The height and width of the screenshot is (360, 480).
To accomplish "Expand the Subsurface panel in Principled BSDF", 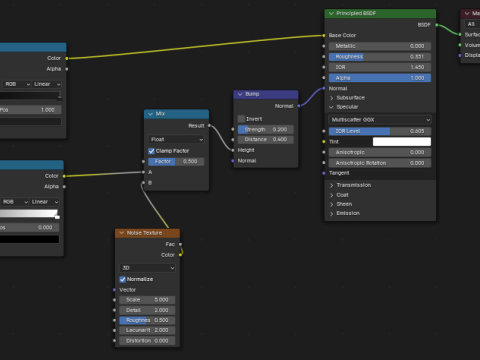I will tap(332, 98).
